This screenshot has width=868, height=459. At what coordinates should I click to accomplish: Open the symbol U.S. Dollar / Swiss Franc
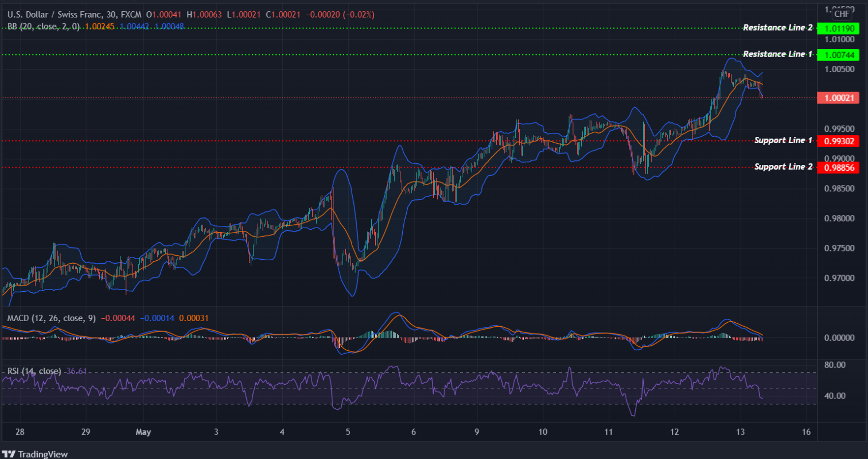[54, 14]
